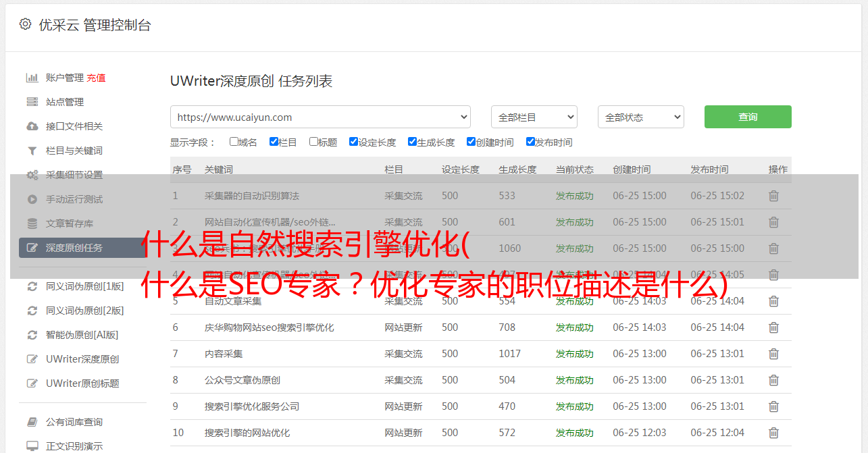The width and height of the screenshot is (868, 453).
Task: Click the bar chart icon for 账户管理
Action: tap(32, 78)
